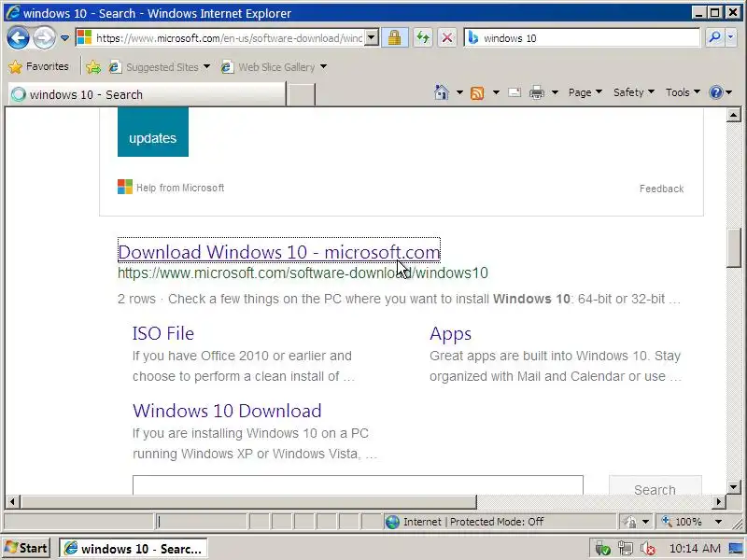Click the Internet zone globe icon

(392, 522)
